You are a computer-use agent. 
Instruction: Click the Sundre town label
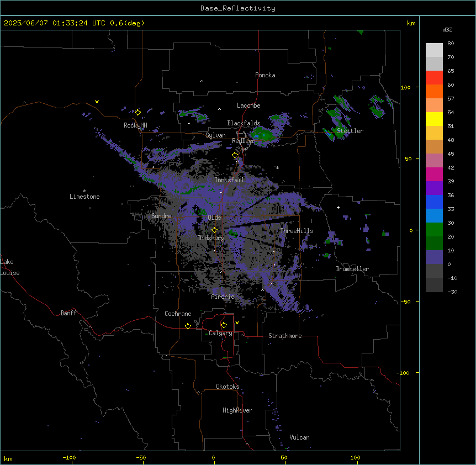pos(161,216)
